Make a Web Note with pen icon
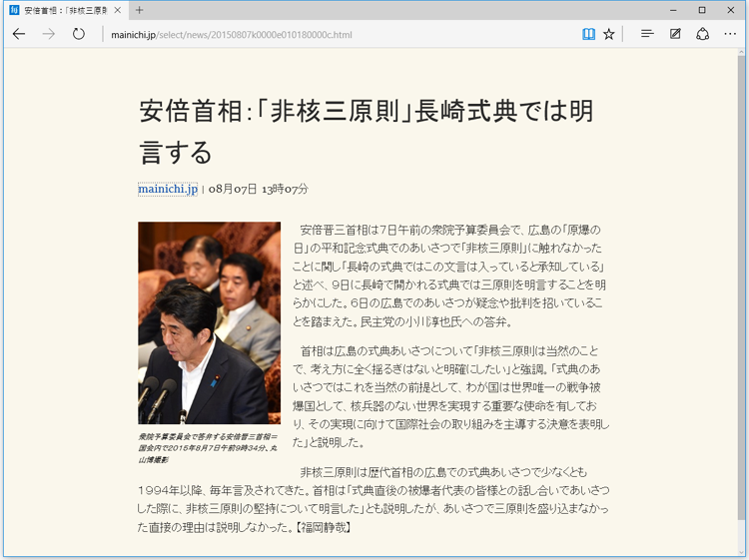This screenshot has height=560, width=749. [x=675, y=34]
